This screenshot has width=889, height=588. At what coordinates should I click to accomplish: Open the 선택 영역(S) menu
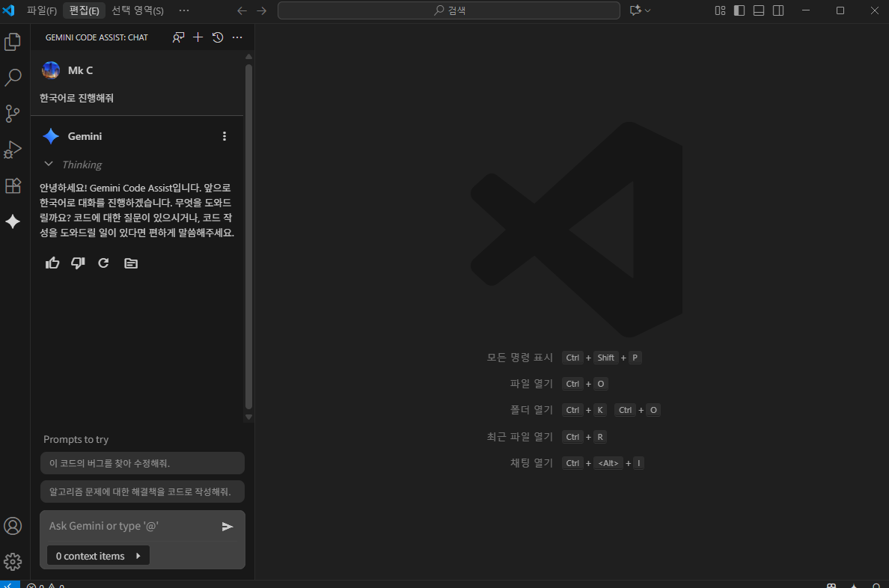[138, 10]
